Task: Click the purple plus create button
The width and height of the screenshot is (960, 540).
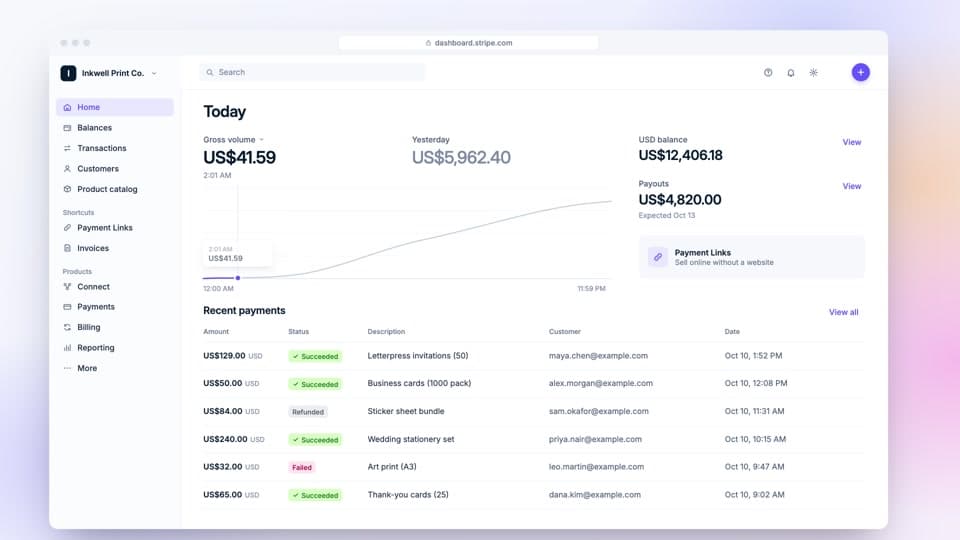Action: pyautogui.click(x=860, y=72)
